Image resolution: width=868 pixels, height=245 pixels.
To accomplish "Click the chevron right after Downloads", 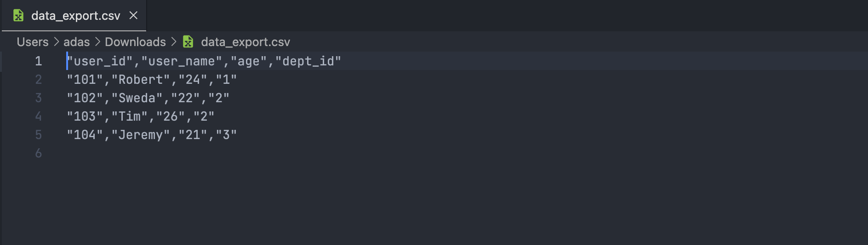I will (x=174, y=42).
